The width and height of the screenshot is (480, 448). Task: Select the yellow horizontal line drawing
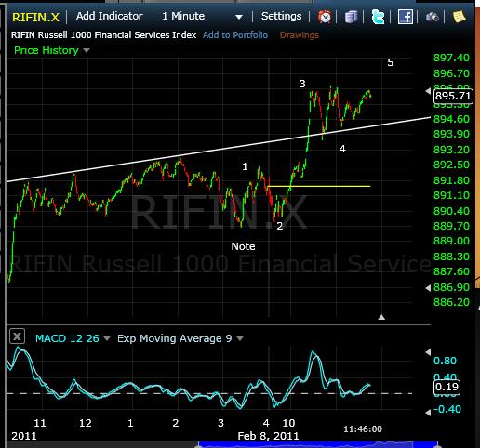pos(319,186)
